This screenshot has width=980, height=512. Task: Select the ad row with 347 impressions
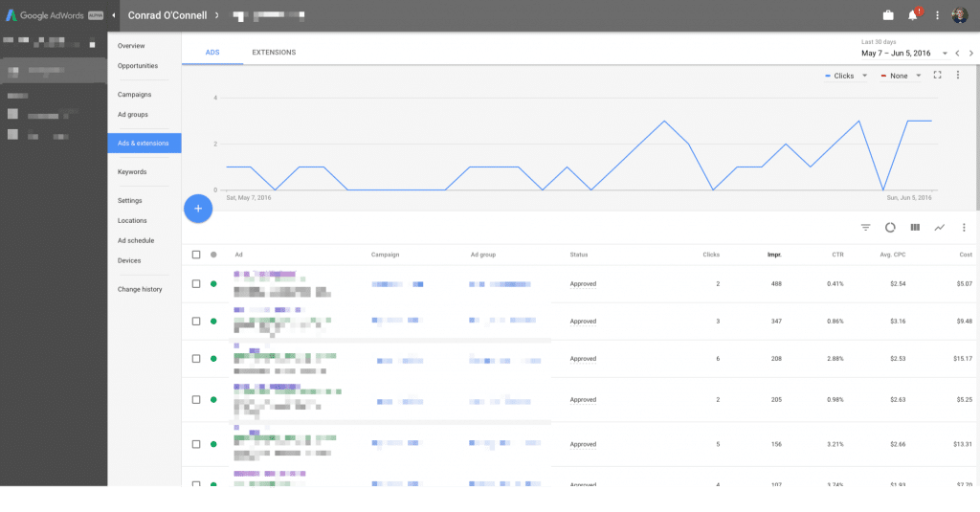(x=196, y=322)
